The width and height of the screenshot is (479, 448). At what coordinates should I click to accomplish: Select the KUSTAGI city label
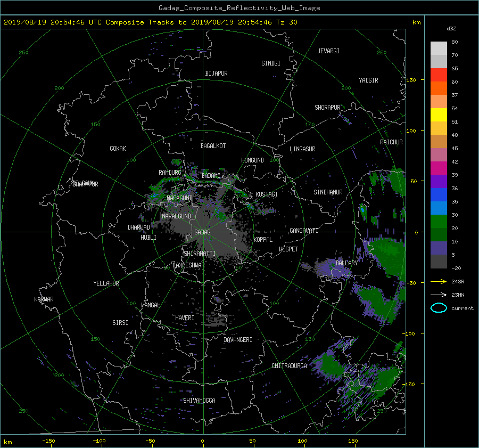point(267,194)
